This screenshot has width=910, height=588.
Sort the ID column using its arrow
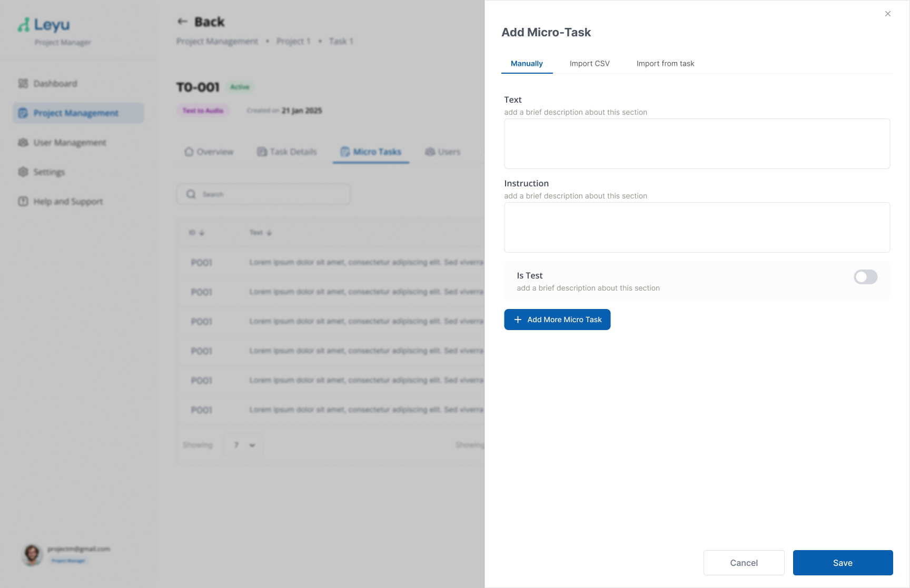pyautogui.click(x=202, y=232)
